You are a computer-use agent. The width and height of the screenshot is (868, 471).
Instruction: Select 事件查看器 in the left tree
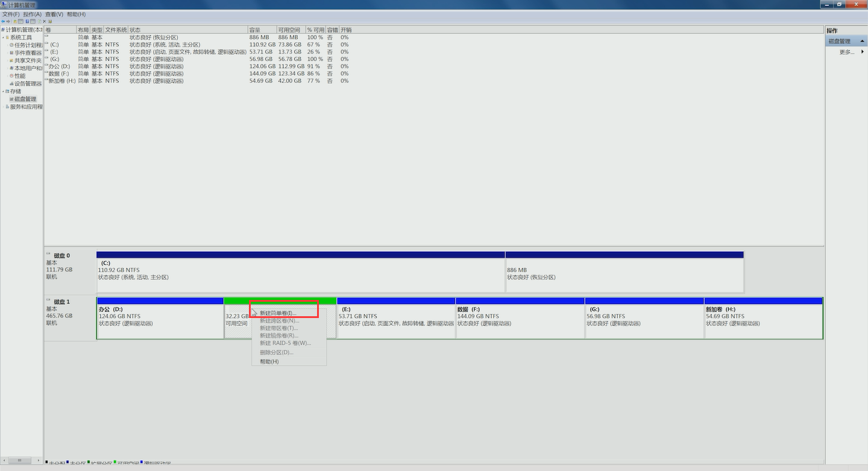pyautogui.click(x=28, y=52)
